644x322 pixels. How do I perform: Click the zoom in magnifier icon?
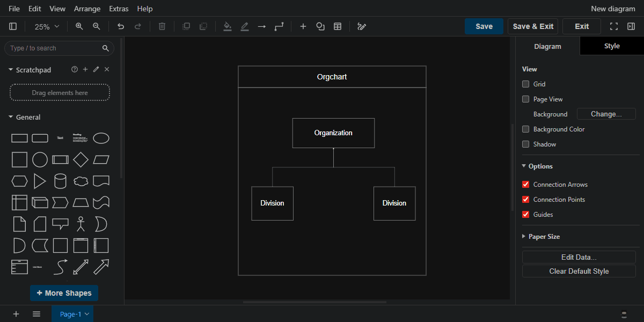click(x=79, y=26)
